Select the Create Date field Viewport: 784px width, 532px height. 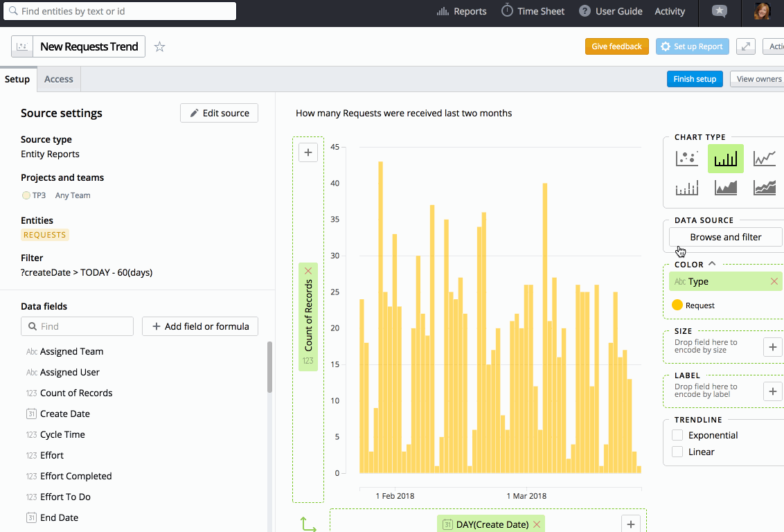click(x=65, y=414)
